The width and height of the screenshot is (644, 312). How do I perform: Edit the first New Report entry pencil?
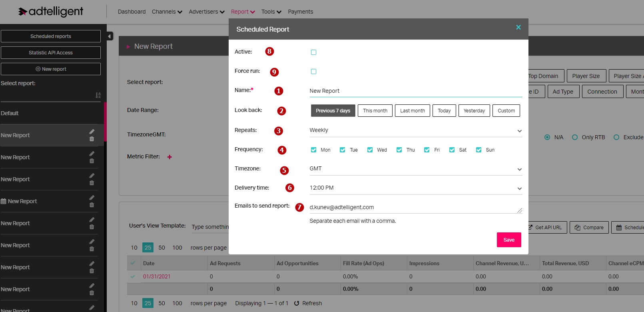(x=92, y=132)
